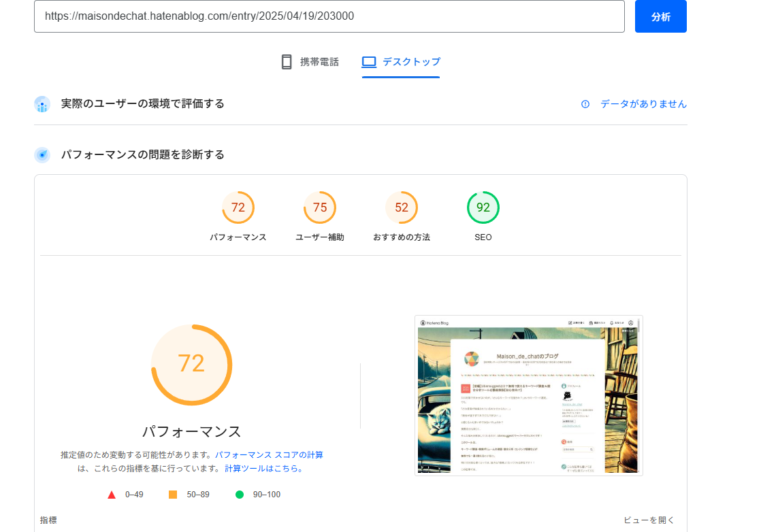Viewport: 761px width, 532px height.
Task: Open パフォーマンス スコアの計算 link
Action: pyautogui.click(x=269, y=455)
